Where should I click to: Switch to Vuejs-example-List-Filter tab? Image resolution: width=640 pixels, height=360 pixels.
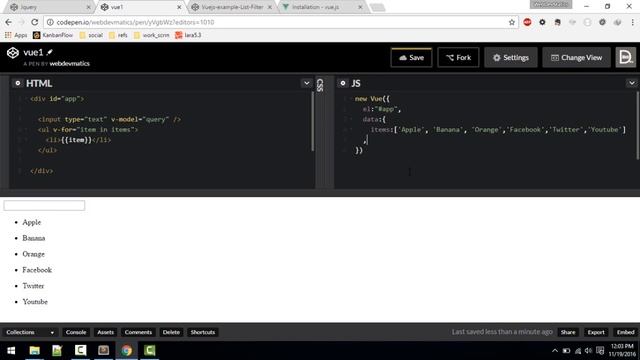(231, 7)
